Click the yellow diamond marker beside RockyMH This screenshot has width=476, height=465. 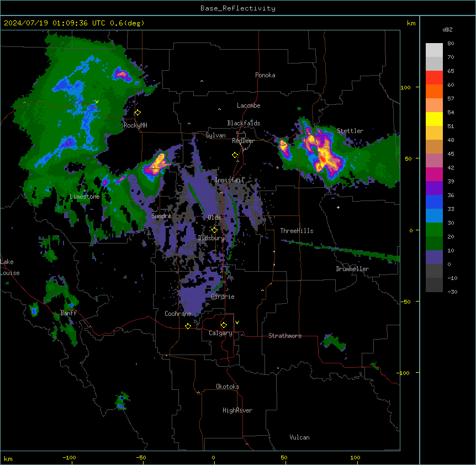(138, 113)
